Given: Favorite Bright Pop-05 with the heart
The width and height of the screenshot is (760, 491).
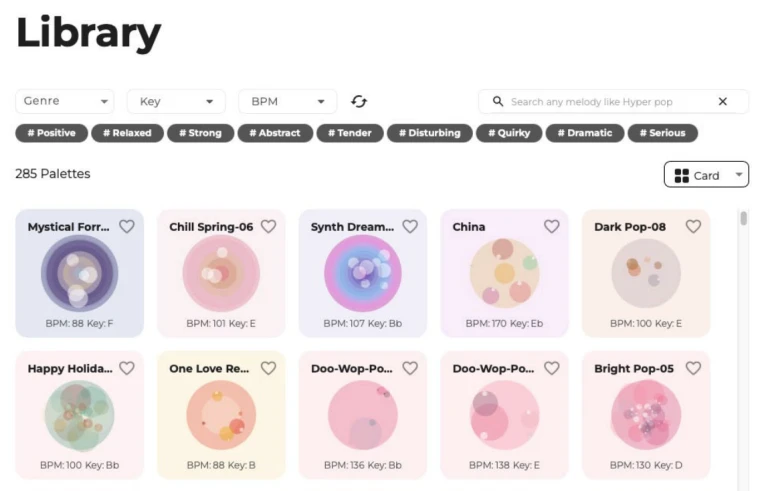Looking at the screenshot, I should coord(693,368).
